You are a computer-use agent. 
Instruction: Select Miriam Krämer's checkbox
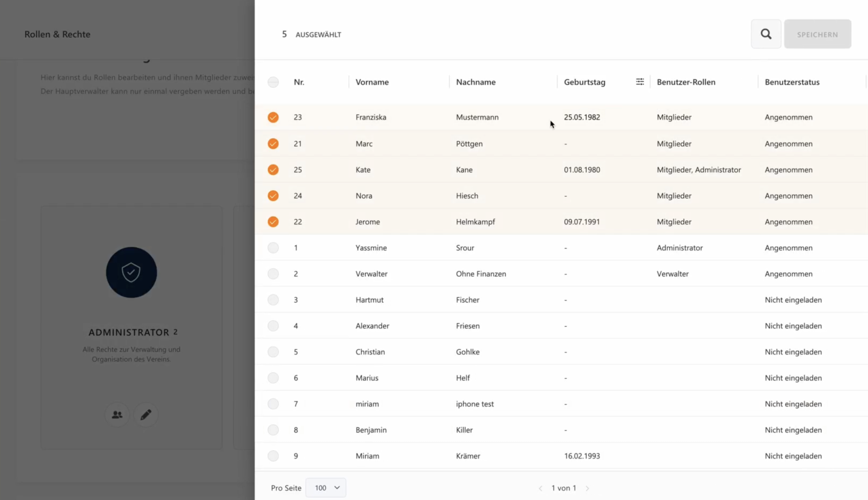273,456
